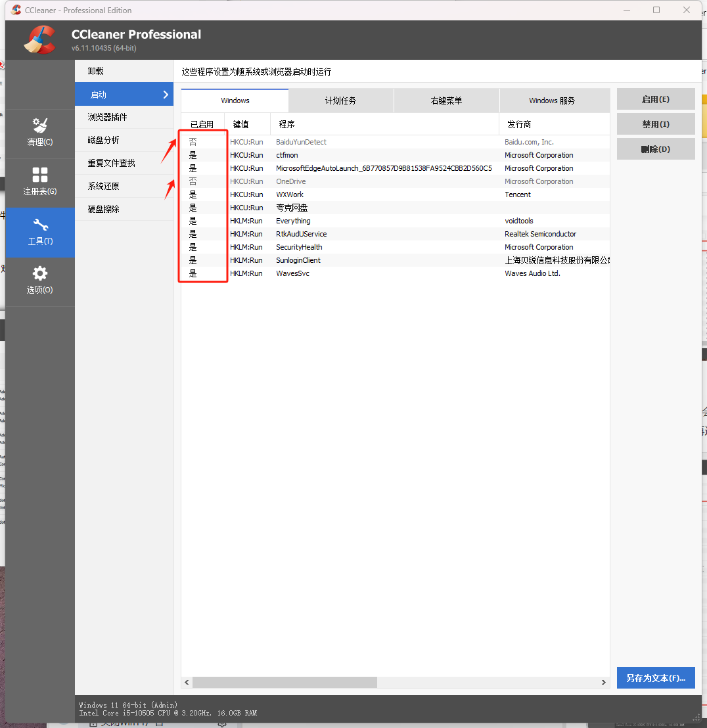Screen dimensions: 707x728
Task: Open the 注册表 registry section
Action: tap(40, 182)
